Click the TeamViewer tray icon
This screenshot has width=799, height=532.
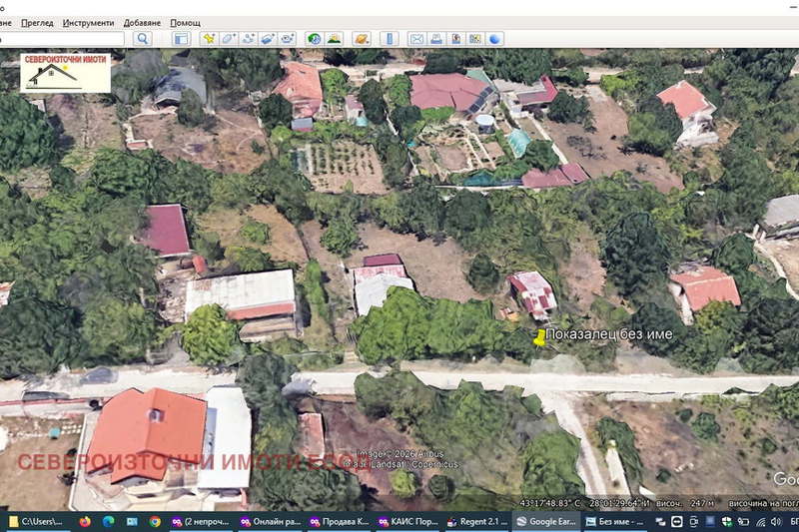coord(677,522)
